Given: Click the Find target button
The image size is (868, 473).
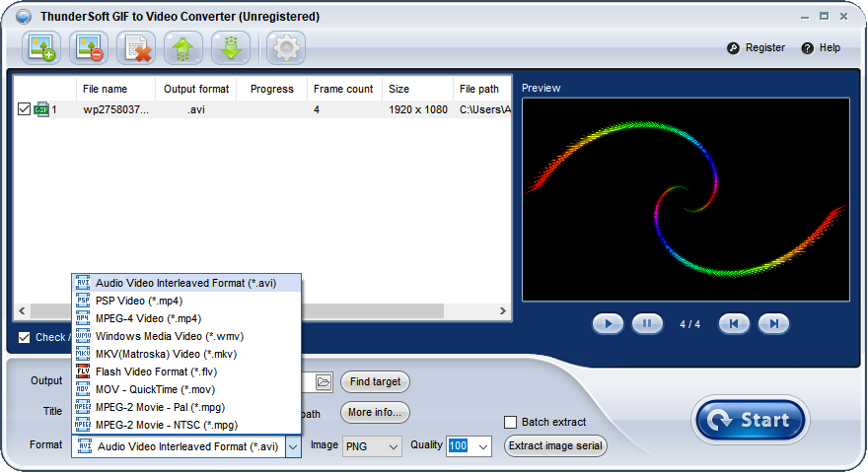Looking at the screenshot, I should tap(376, 381).
